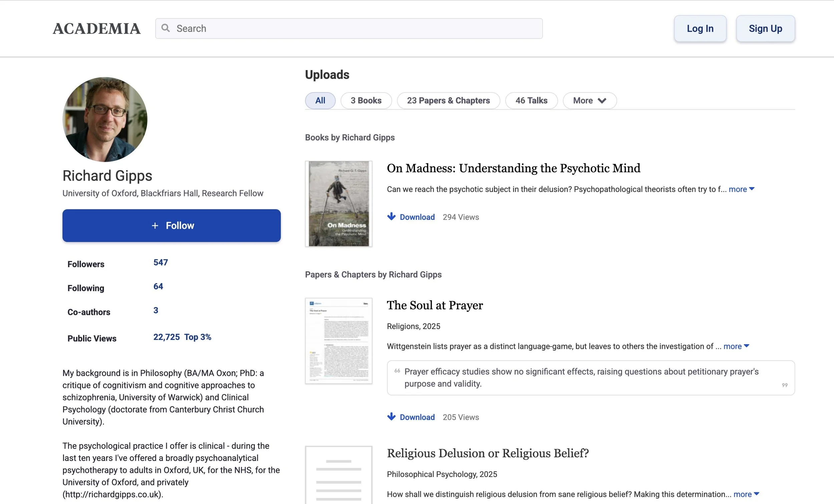Show the 46 Talks tab
Screen dimensions: 834x504
pyautogui.click(x=531, y=100)
